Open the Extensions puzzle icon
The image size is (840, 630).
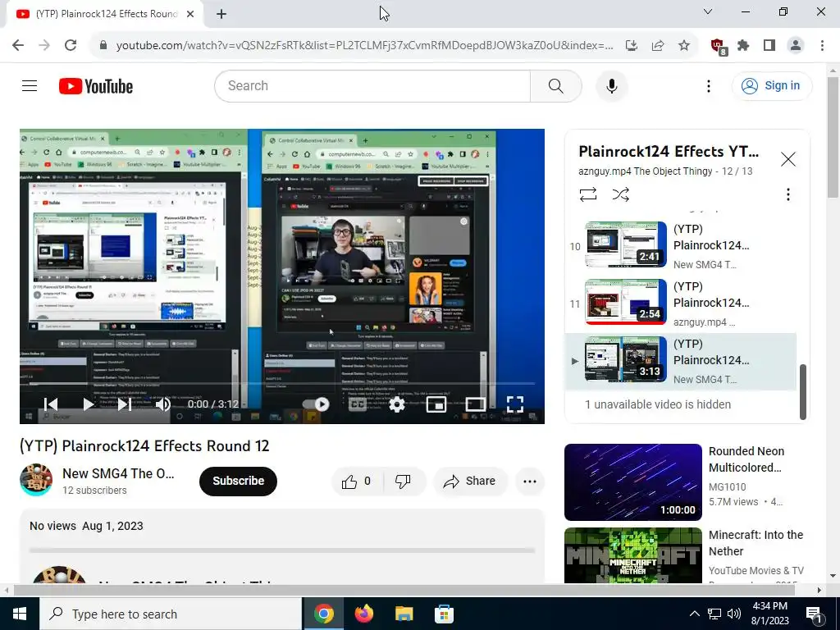pyautogui.click(x=743, y=46)
